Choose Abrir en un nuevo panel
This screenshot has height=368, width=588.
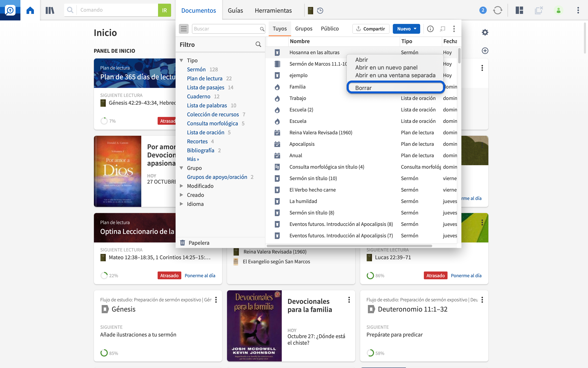pyautogui.click(x=386, y=67)
